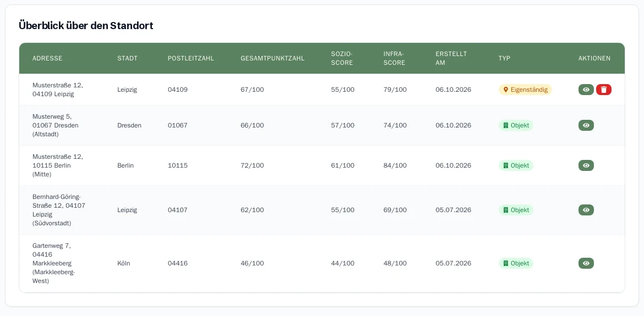644x316 pixels.
Task: Click total score 66/100
Action: click(x=252, y=125)
